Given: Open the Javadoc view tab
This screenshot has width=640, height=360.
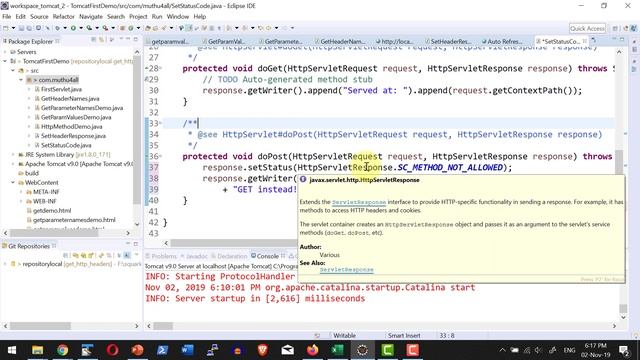Looking at the screenshot, I should tap(194, 256).
